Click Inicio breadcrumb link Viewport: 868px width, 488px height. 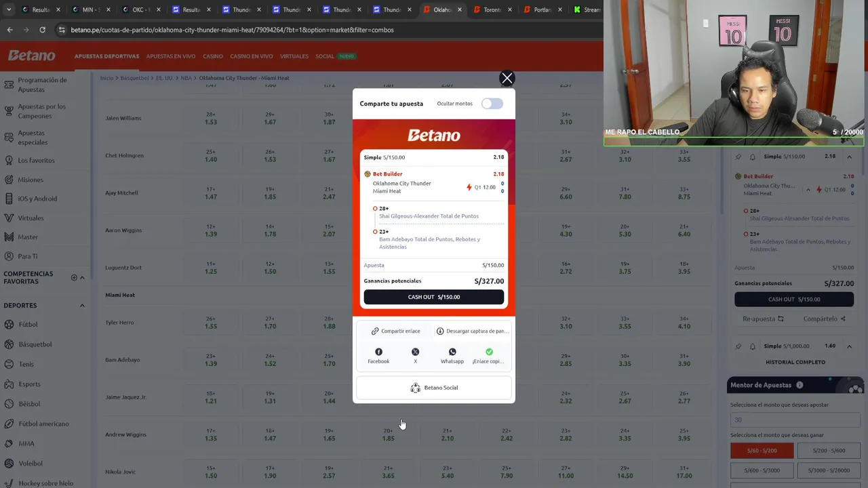click(x=106, y=78)
